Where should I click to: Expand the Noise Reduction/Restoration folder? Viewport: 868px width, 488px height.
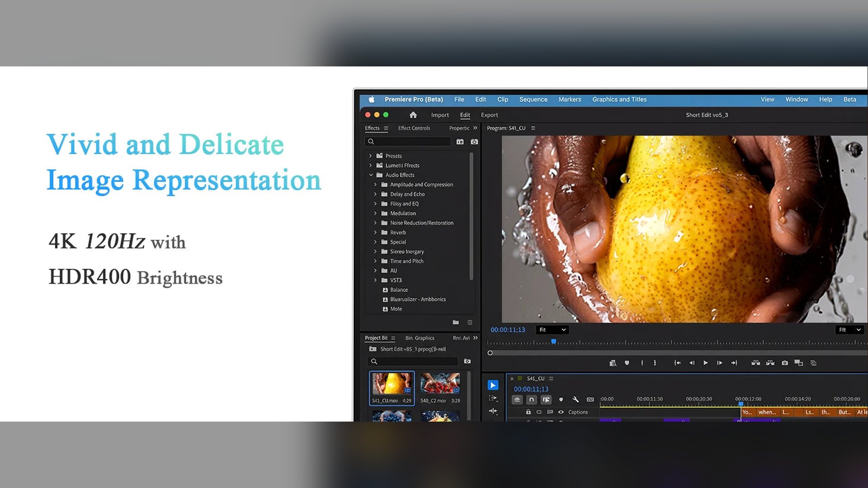point(375,223)
